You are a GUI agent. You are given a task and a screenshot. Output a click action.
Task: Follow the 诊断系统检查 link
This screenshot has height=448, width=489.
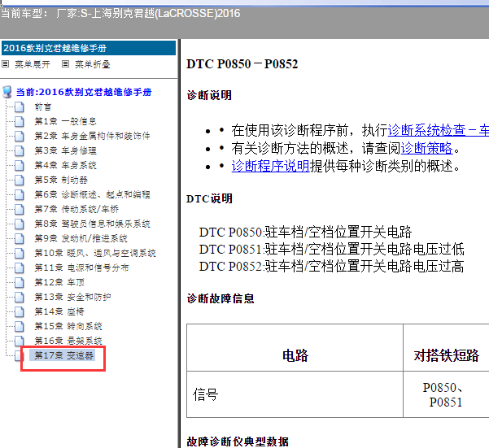click(439, 130)
